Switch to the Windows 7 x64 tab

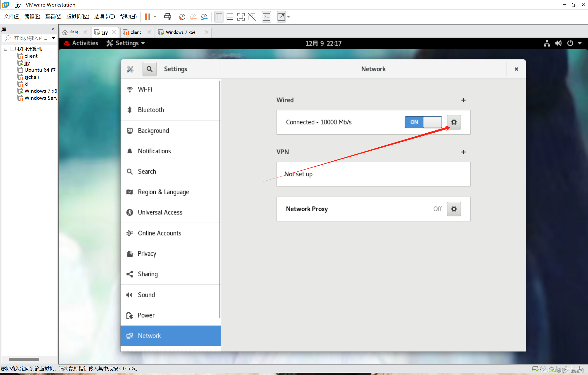[x=180, y=32]
